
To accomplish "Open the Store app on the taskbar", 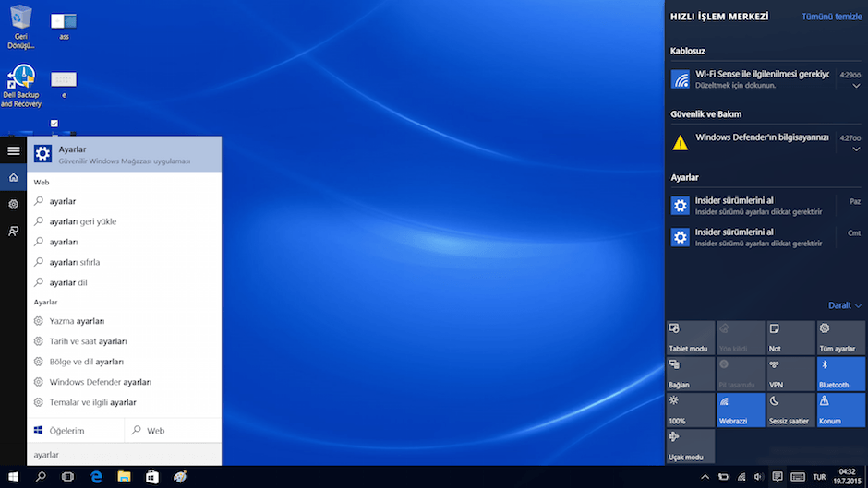I will tap(151, 476).
